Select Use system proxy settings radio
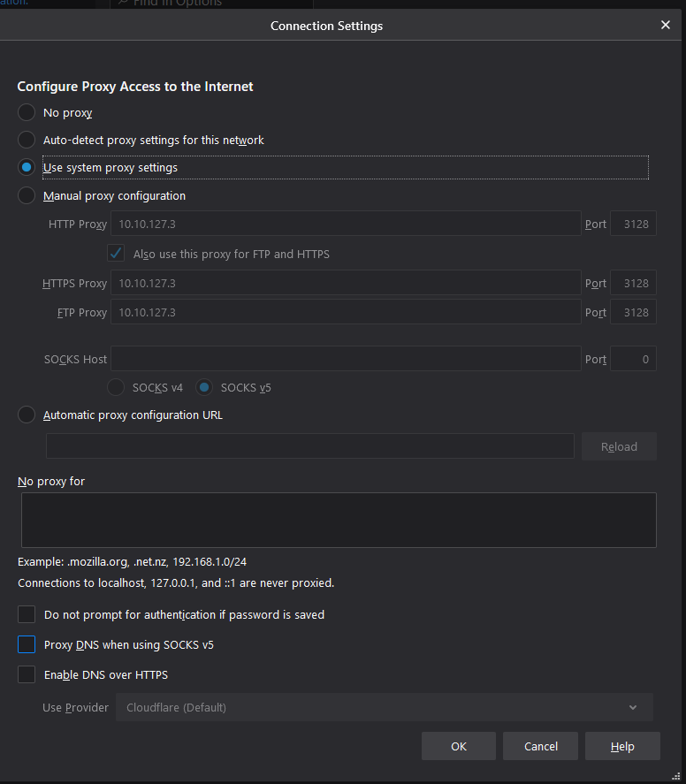This screenshot has width=686, height=784. click(27, 168)
